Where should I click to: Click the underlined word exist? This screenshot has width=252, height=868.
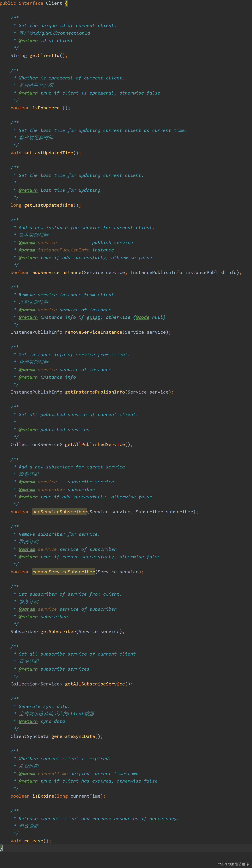tap(94, 317)
